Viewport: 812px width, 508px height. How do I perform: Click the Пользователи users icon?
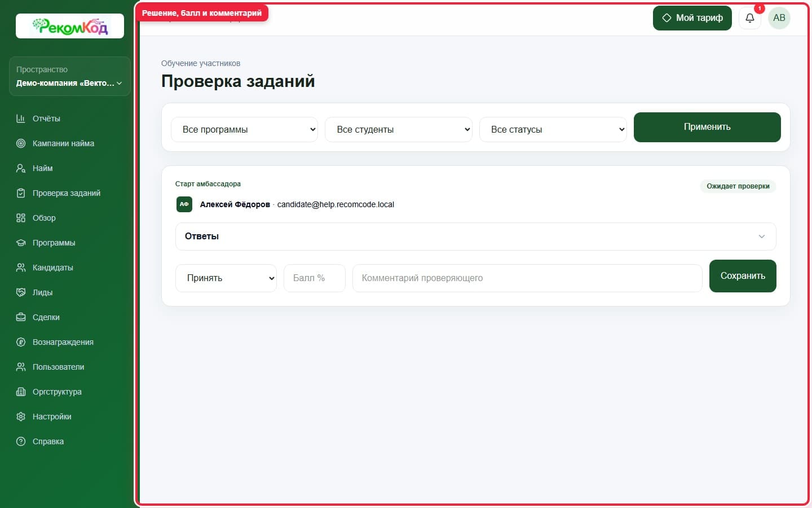click(21, 367)
